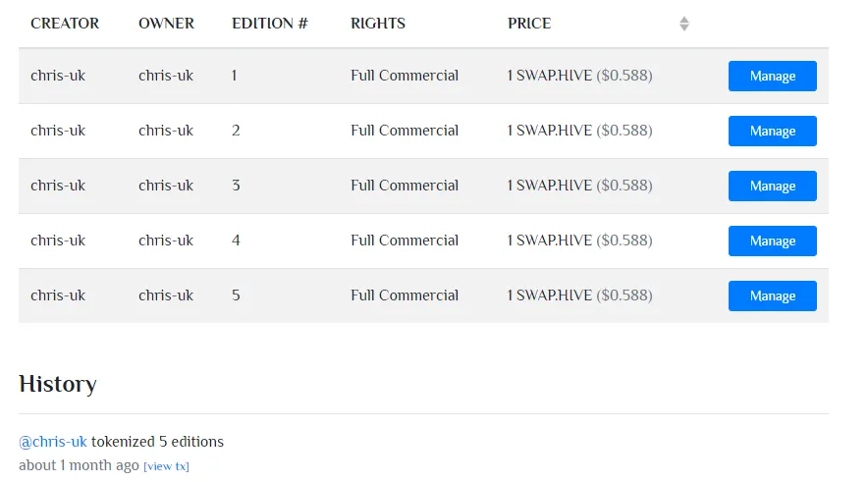Click the CREATOR column header

coord(65,24)
